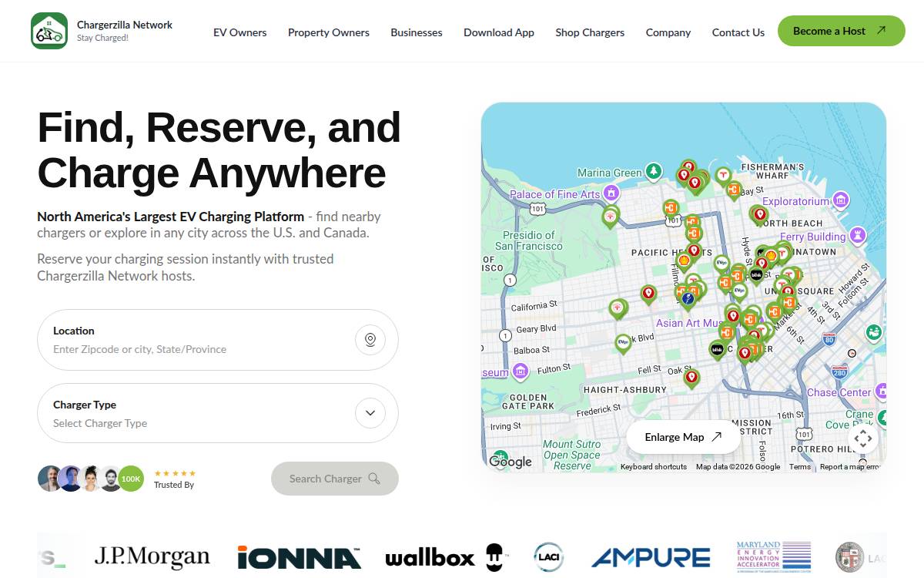Click the Ferry Building landmark icon
924x578 pixels.
(x=857, y=235)
